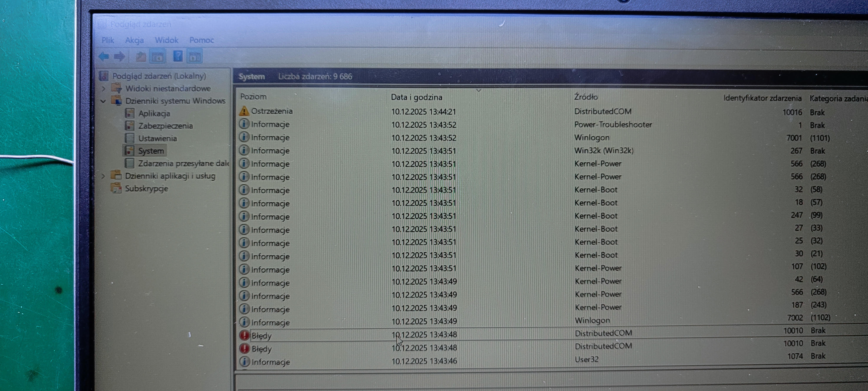Toggle the Show/Hide Console Tree icon

[x=157, y=57]
